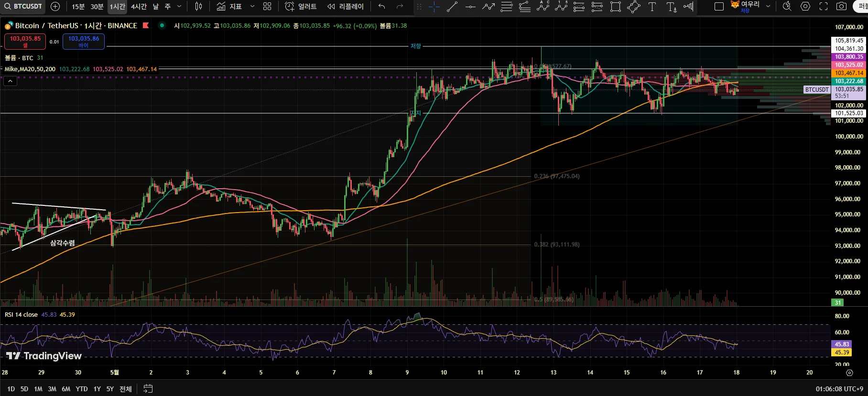Switch to the 4시간 timeframe

point(139,7)
